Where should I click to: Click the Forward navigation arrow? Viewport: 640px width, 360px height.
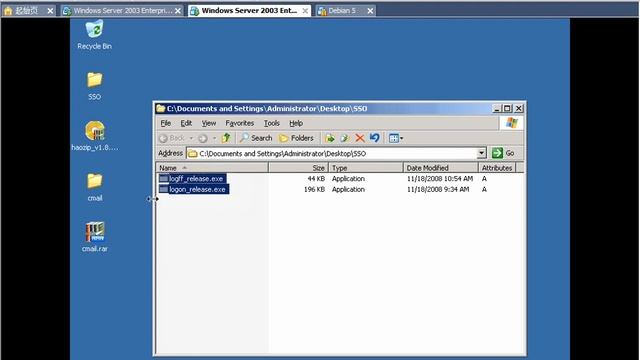(x=203, y=138)
